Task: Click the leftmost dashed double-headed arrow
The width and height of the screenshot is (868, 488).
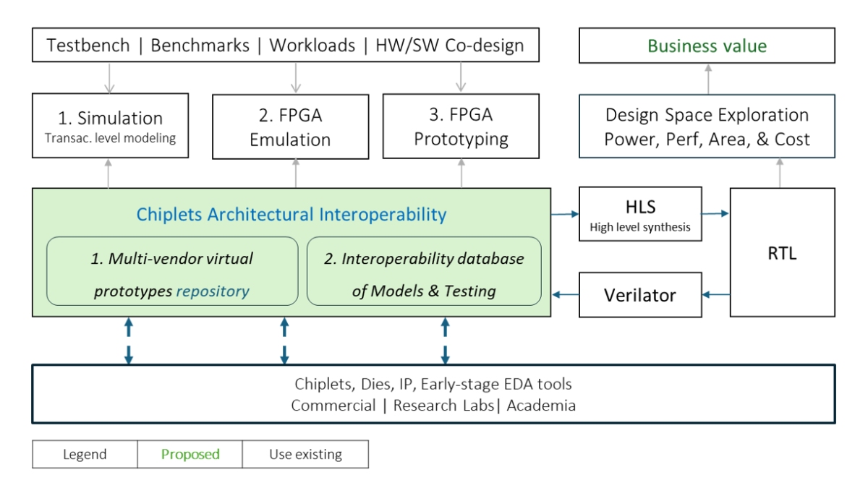Action: coord(128,341)
